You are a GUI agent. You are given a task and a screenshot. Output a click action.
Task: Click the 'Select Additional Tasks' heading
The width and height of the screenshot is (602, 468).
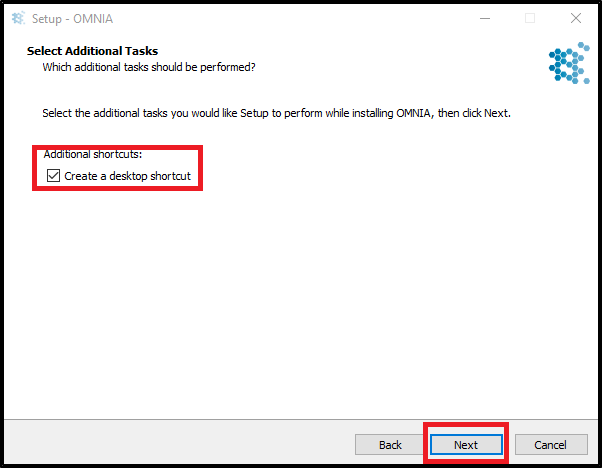[x=93, y=51]
